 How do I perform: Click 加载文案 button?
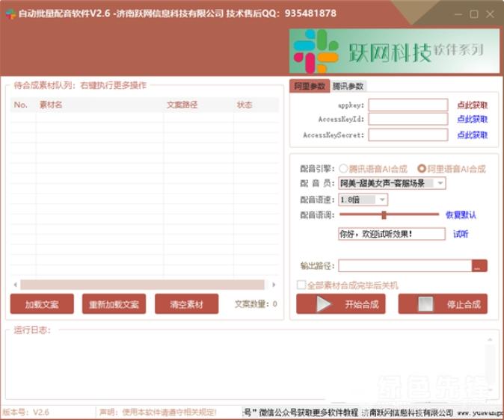coord(42,304)
